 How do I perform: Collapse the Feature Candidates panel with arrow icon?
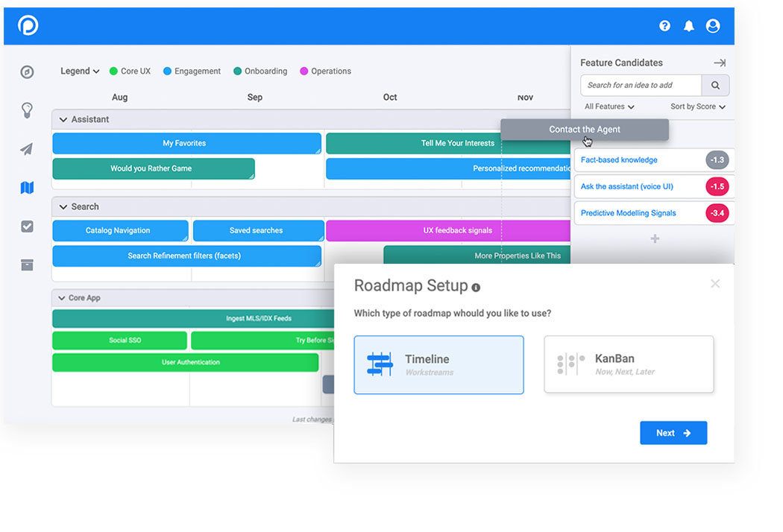719,63
